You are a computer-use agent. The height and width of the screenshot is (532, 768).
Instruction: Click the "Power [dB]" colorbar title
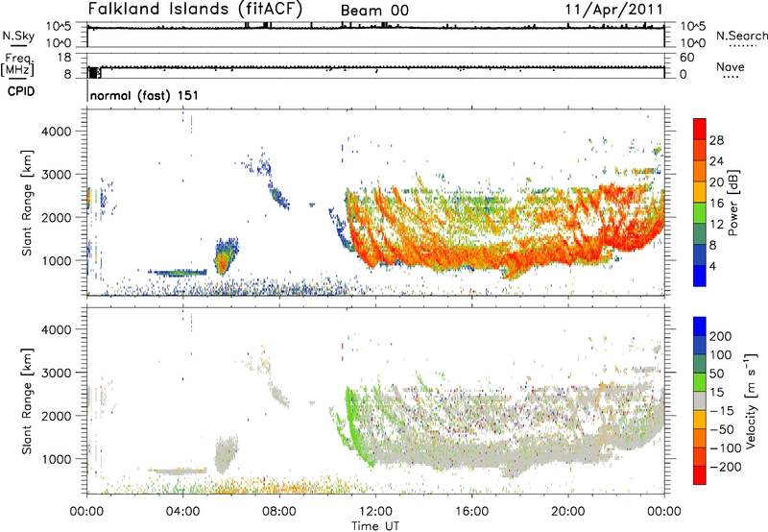pos(732,203)
